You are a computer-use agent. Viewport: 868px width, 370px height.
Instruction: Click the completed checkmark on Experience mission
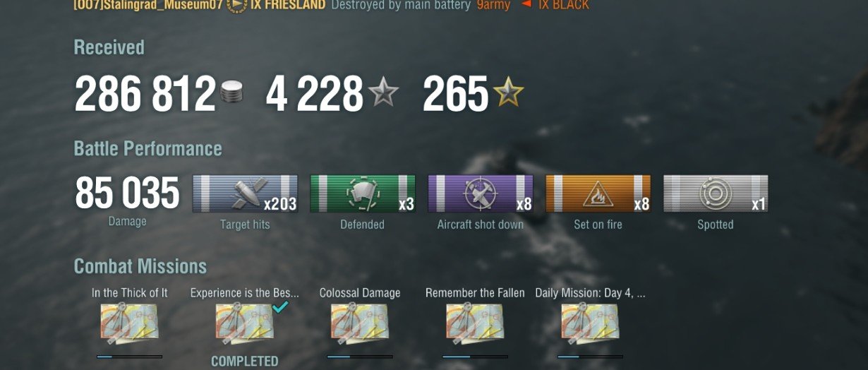pos(281,307)
